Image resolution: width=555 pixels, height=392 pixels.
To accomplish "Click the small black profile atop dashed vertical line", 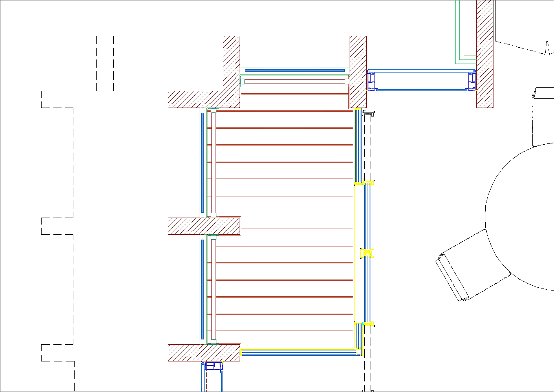I will (x=368, y=114).
